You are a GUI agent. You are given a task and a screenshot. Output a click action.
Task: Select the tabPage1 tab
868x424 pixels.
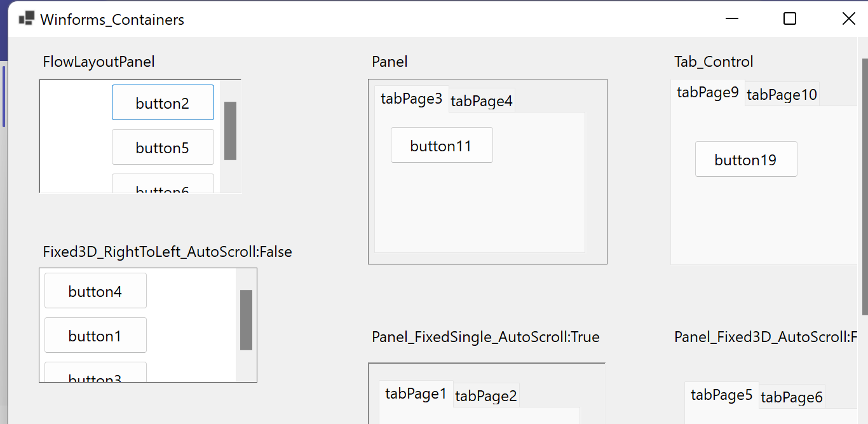pyautogui.click(x=416, y=393)
